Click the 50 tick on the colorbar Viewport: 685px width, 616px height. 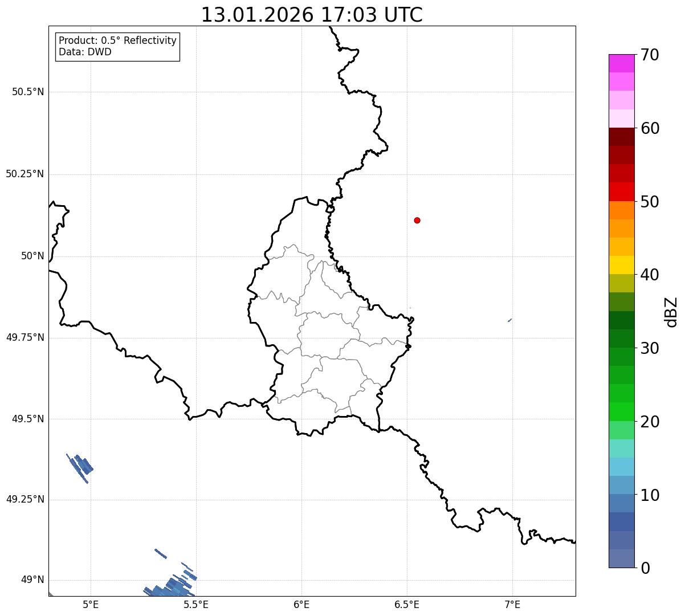pyautogui.click(x=650, y=202)
